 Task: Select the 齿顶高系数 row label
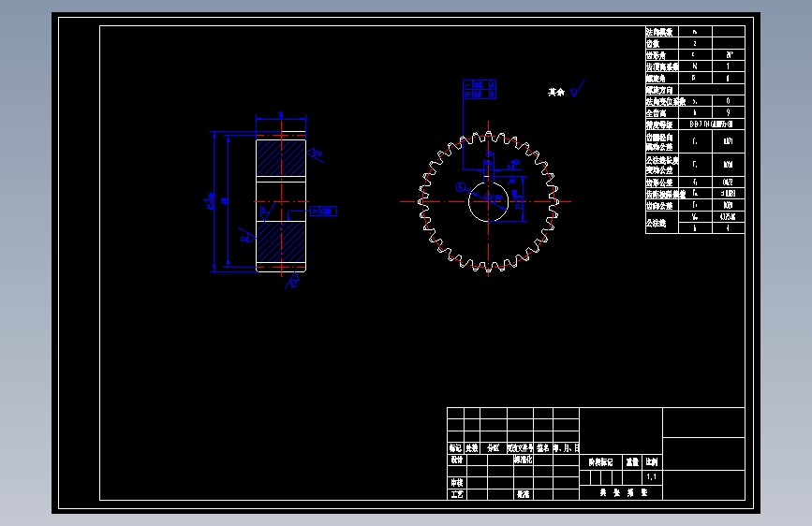point(662,66)
